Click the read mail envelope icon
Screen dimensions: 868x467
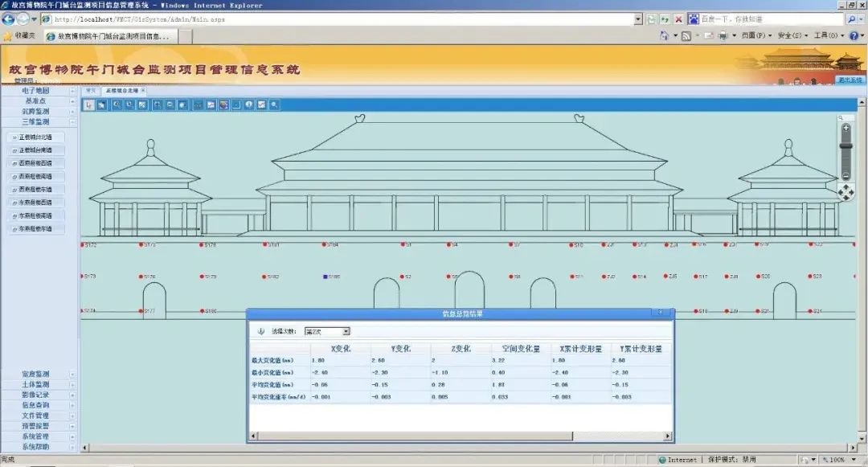pos(709,35)
